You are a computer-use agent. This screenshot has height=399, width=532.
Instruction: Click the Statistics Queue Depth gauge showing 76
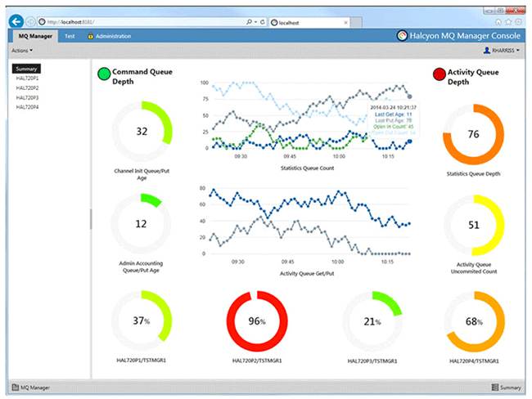coord(473,135)
